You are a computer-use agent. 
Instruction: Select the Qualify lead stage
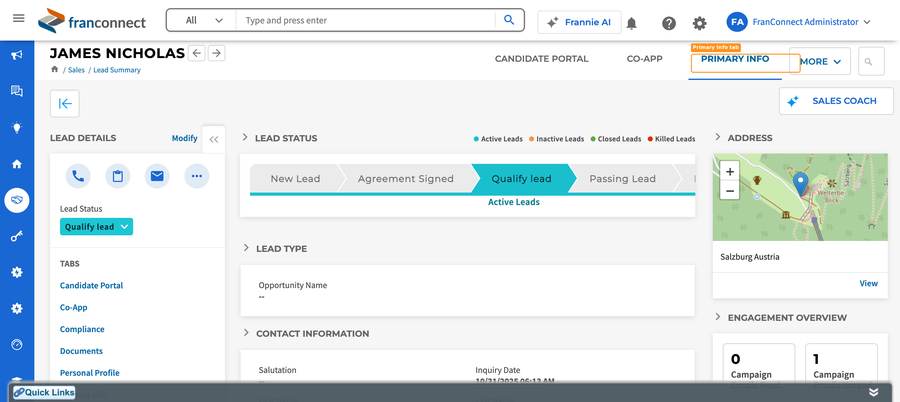[521, 179]
